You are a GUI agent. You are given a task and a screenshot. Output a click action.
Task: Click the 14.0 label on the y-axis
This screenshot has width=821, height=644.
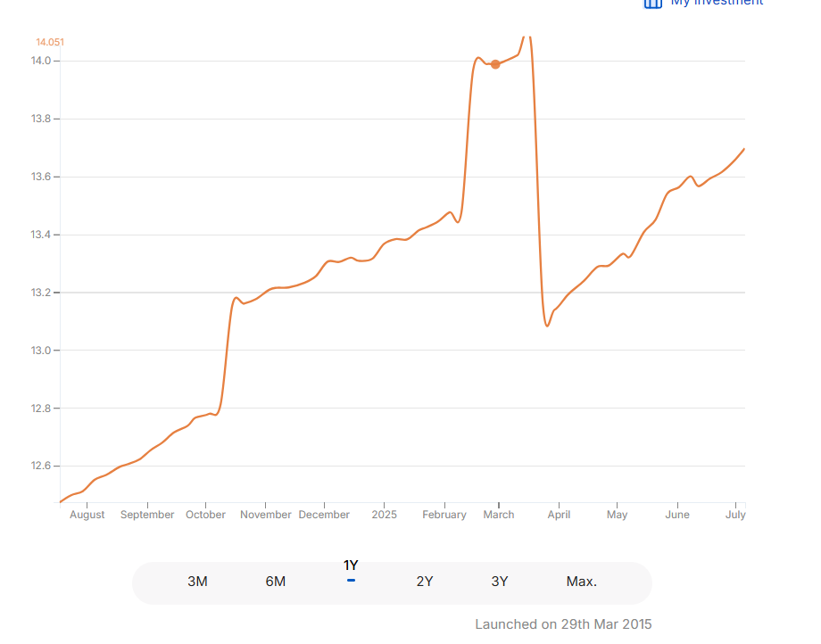[41, 61]
